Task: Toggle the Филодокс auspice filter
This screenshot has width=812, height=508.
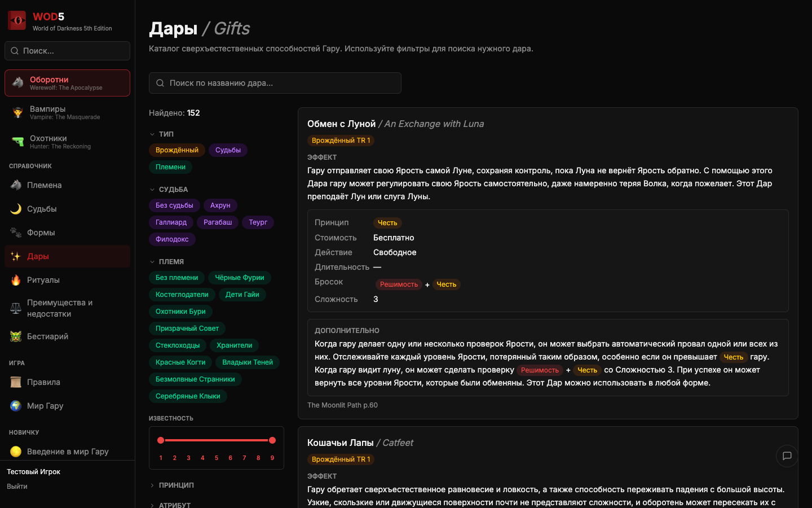Action: tap(172, 239)
